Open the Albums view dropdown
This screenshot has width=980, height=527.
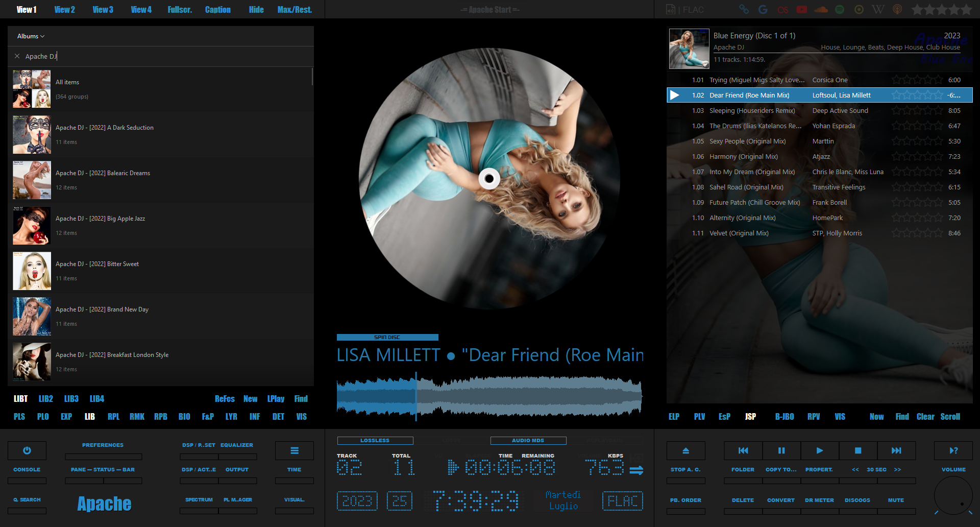click(31, 36)
